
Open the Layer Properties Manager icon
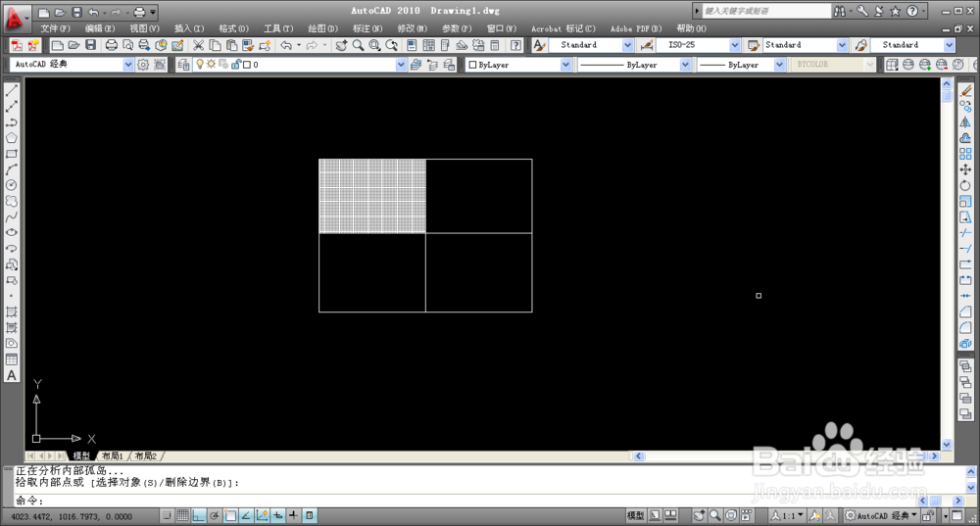pos(183,65)
